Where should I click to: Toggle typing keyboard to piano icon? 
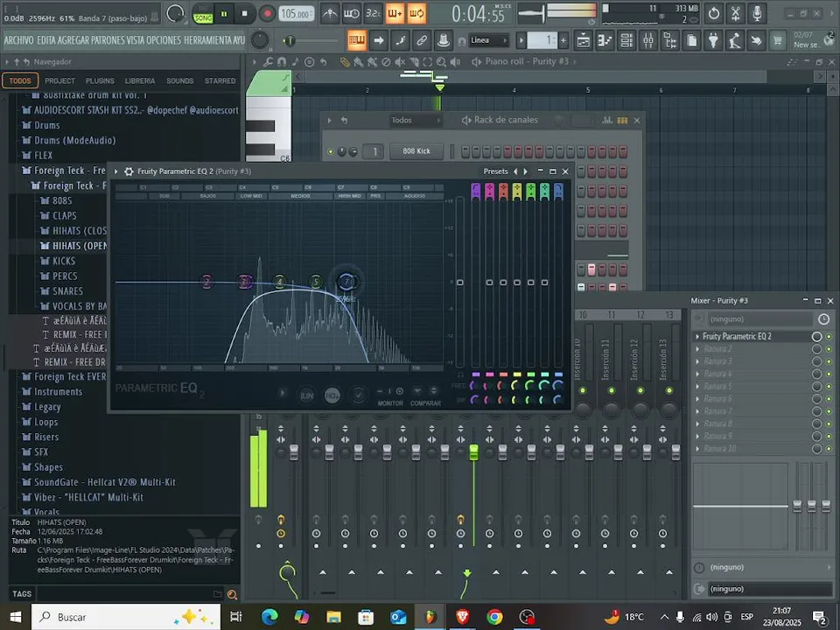tap(357, 40)
